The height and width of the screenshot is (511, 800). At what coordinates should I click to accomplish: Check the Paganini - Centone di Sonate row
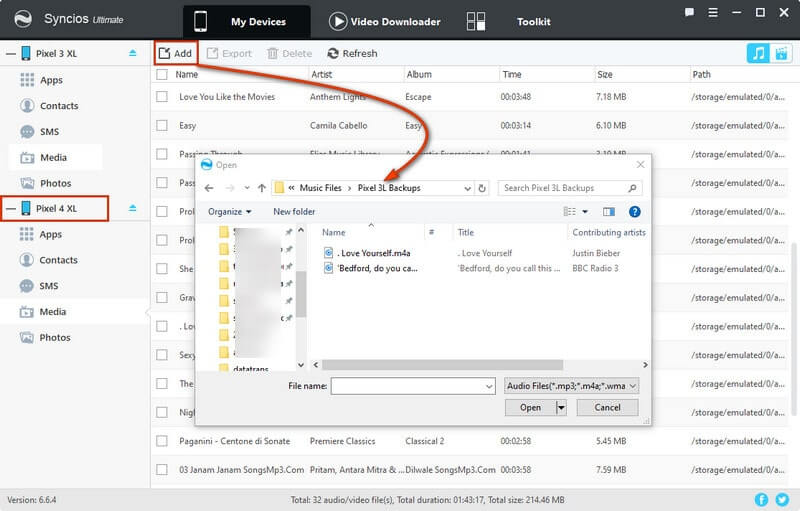(x=162, y=441)
